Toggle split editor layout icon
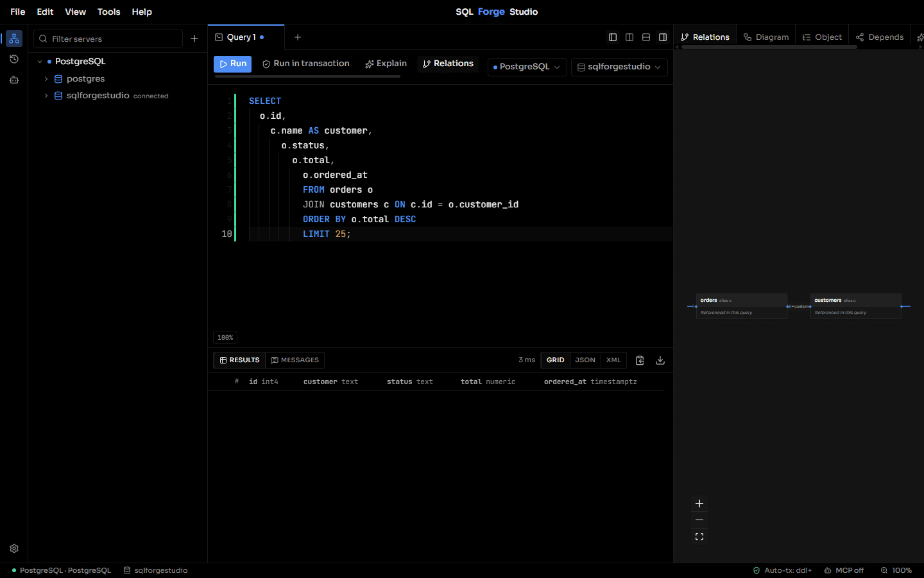The height and width of the screenshot is (578, 924). 629,37
